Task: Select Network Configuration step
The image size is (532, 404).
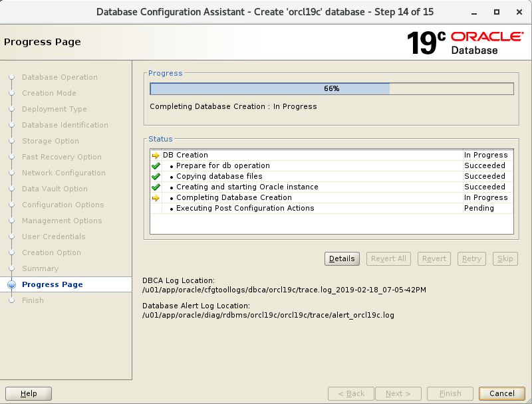Action: tap(64, 173)
